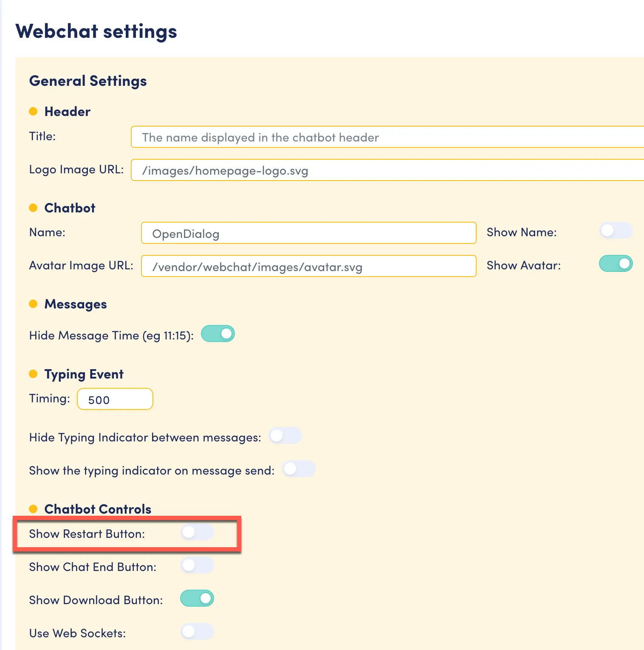
Task: Turn off Show Download Button
Action: [197, 599]
